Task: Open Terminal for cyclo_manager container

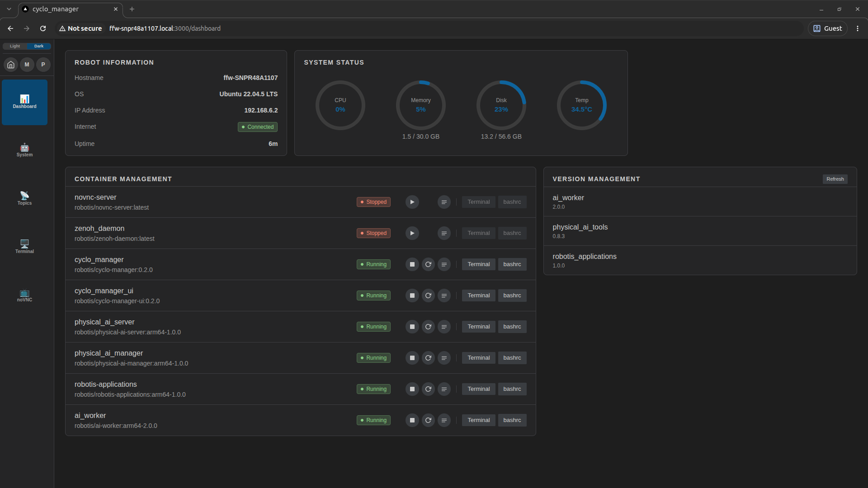Action: coord(478,264)
